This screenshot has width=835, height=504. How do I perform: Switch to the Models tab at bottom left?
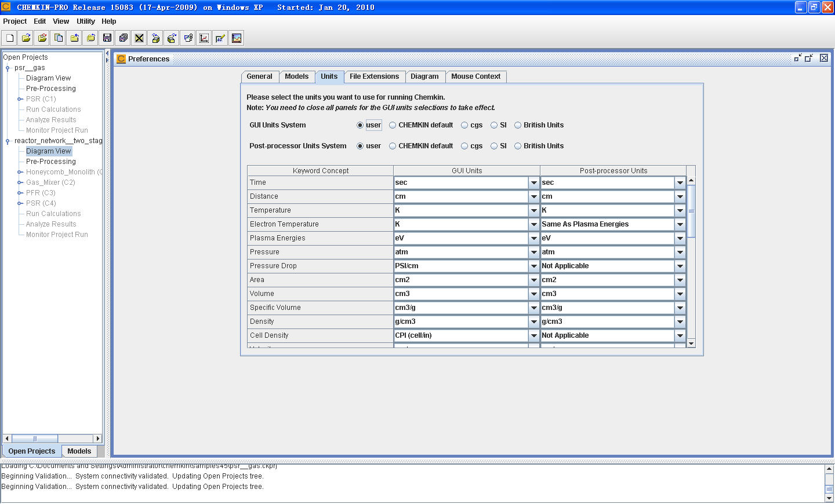[x=79, y=451]
